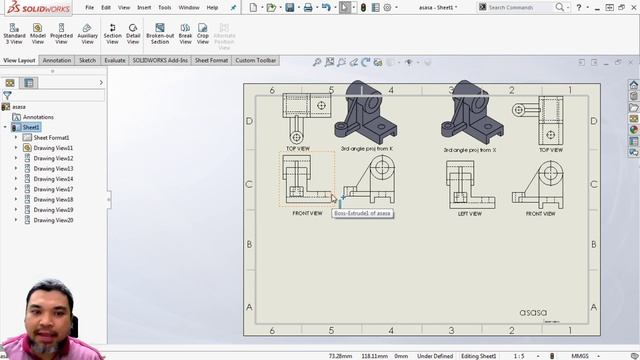Use the Break View tool

point(185,33)
